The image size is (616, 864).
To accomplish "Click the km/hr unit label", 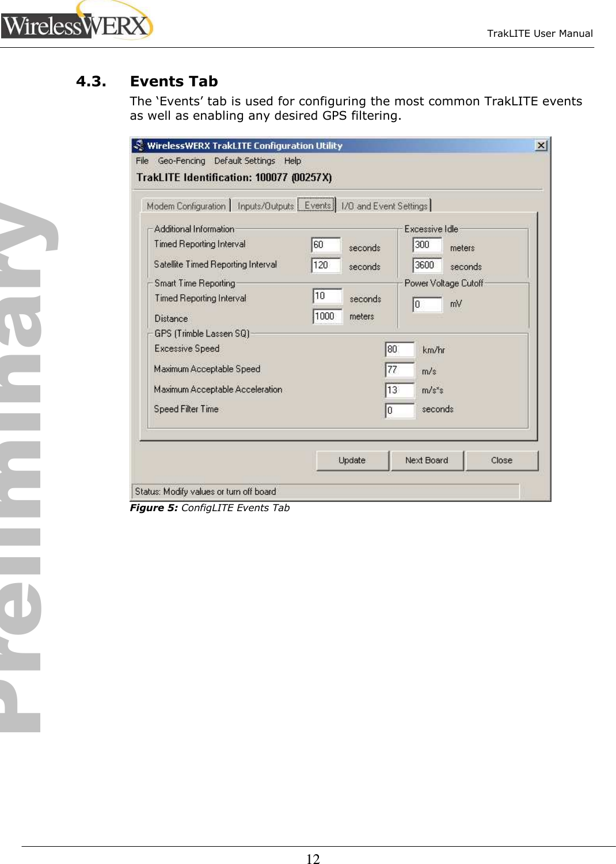I will click(x=434, y=350).
